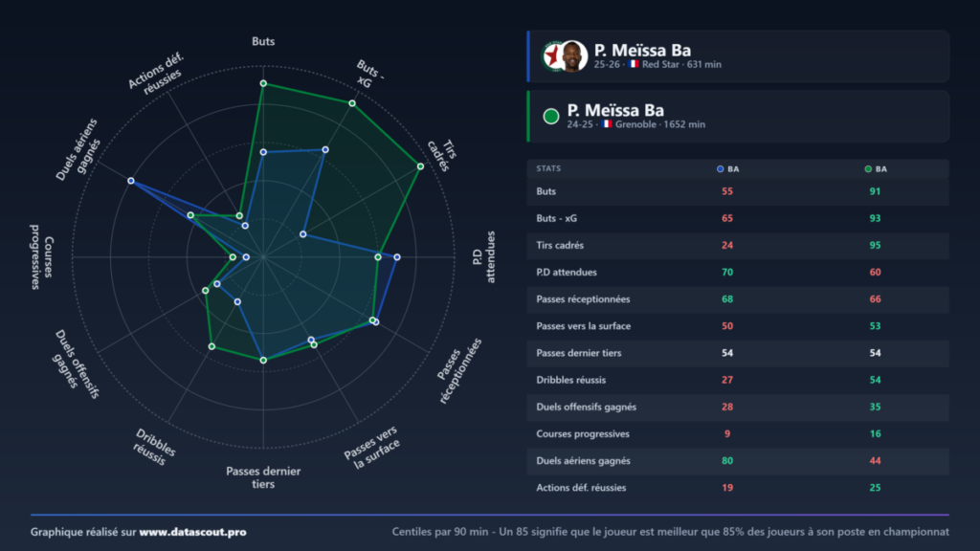Screen dimensions: 980x551
Task: Click the Courses progressives radar label
Action: [x=42, y=256]
